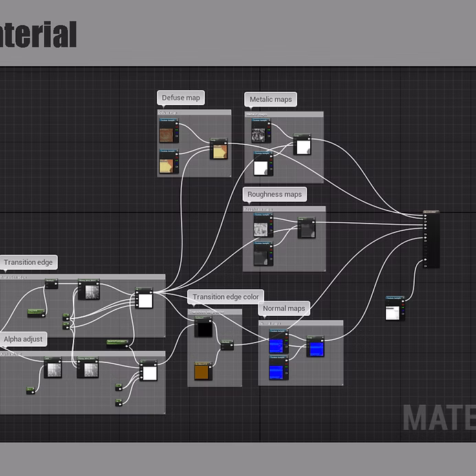The image size is (476, 476).
Task: Select the Defuse map comment box title bar
Action: click(194, 113)
